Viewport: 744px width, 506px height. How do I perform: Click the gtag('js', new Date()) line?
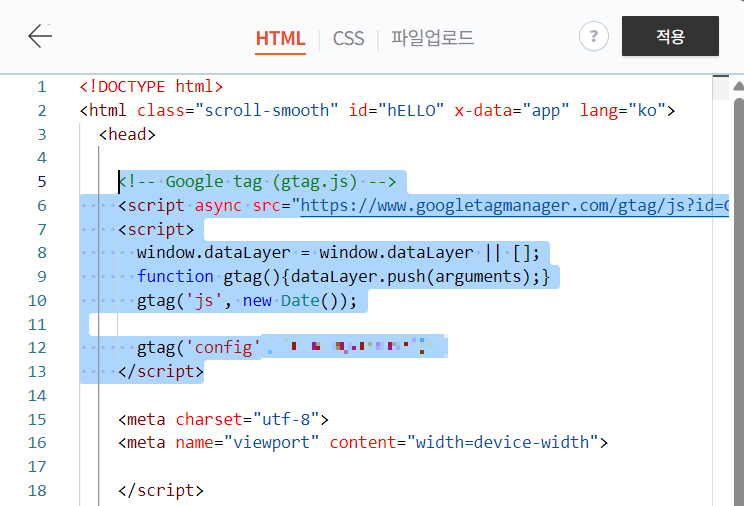247,301
